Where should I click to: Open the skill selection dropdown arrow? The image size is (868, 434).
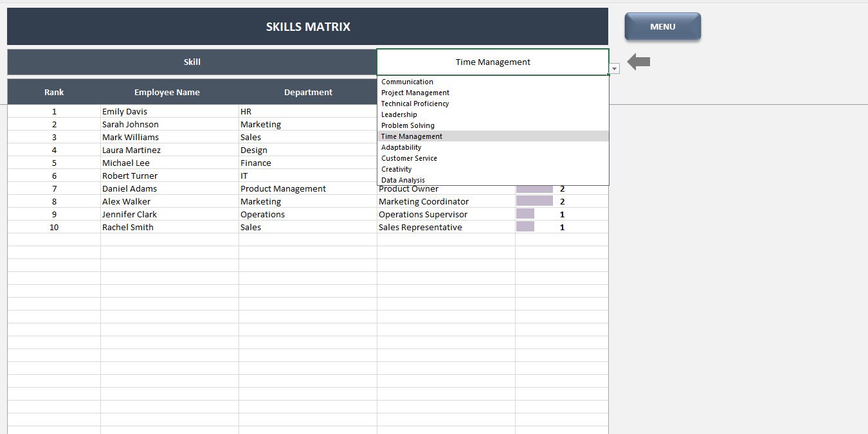(613, 68)
